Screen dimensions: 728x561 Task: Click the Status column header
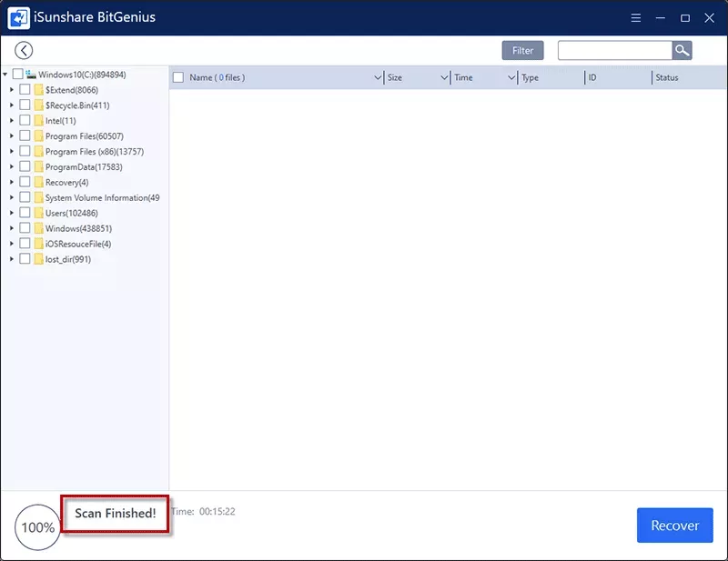[667, 78]
